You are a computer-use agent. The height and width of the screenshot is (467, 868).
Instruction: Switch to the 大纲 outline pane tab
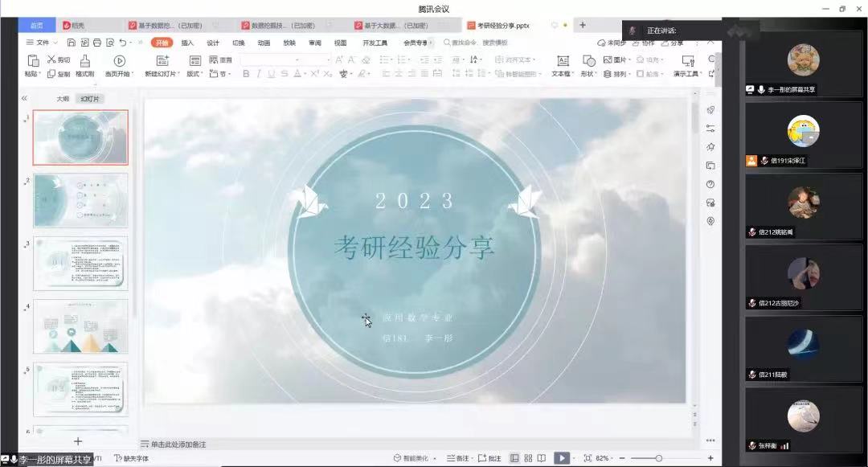tap(63, 99)
